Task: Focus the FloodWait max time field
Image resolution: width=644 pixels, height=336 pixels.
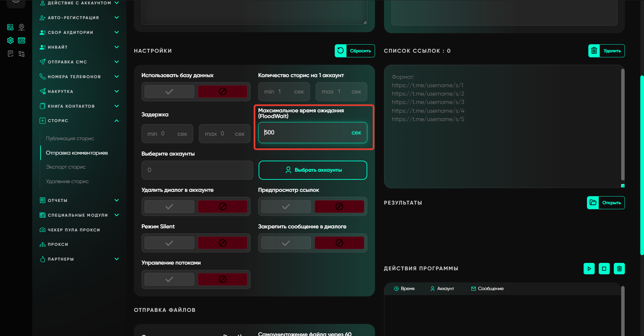Action: [x=305, y=133]
